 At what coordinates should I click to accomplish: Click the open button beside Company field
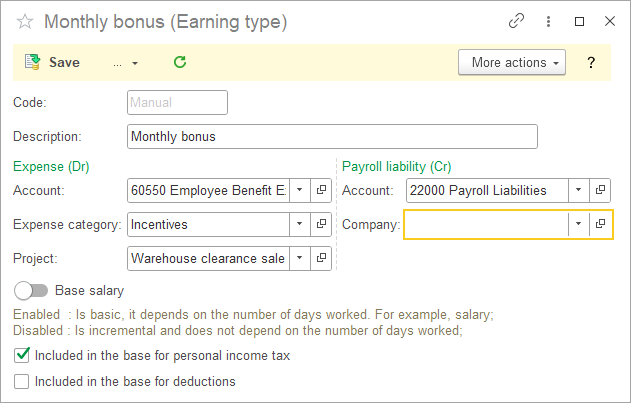click(x=600, y=225)
